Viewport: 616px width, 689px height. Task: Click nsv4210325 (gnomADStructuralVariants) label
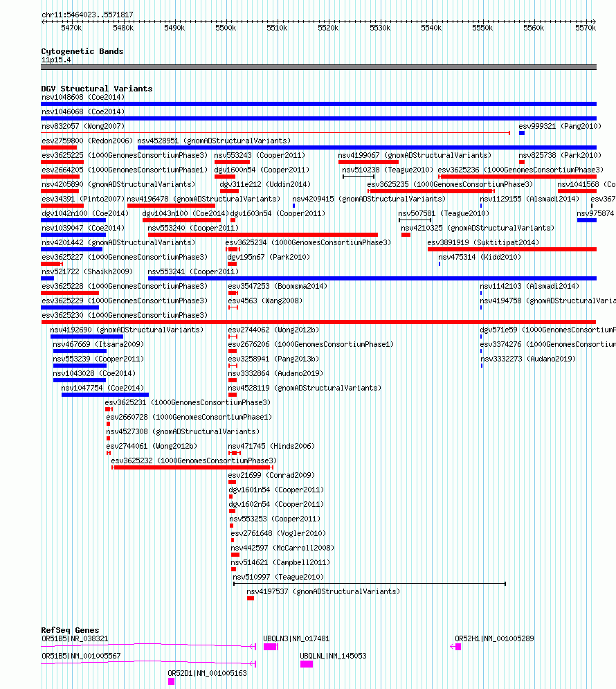pyautogui.click(x=478, y=228)
